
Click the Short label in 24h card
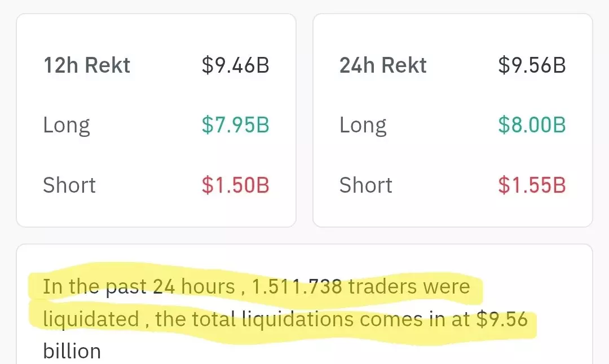365,185
